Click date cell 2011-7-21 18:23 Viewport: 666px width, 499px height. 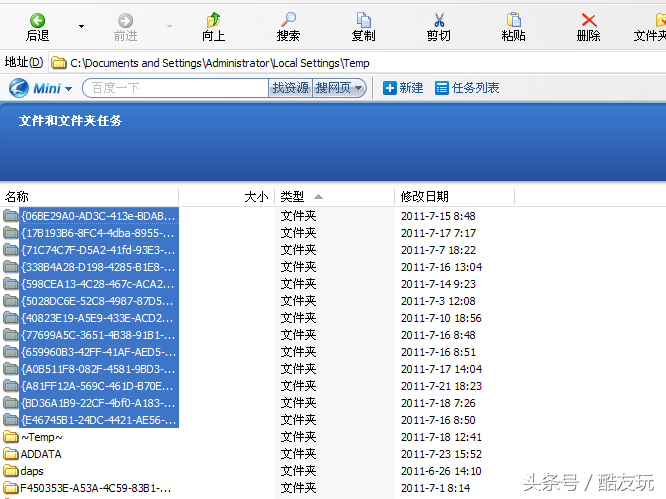(441, 386)
